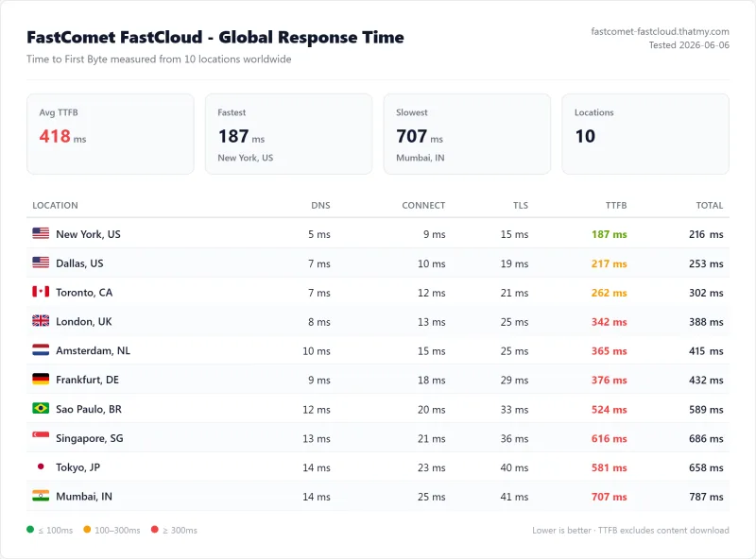The image size is (756, 559).
Task: Click the DNS column header
Action: [x=320, y=205]
